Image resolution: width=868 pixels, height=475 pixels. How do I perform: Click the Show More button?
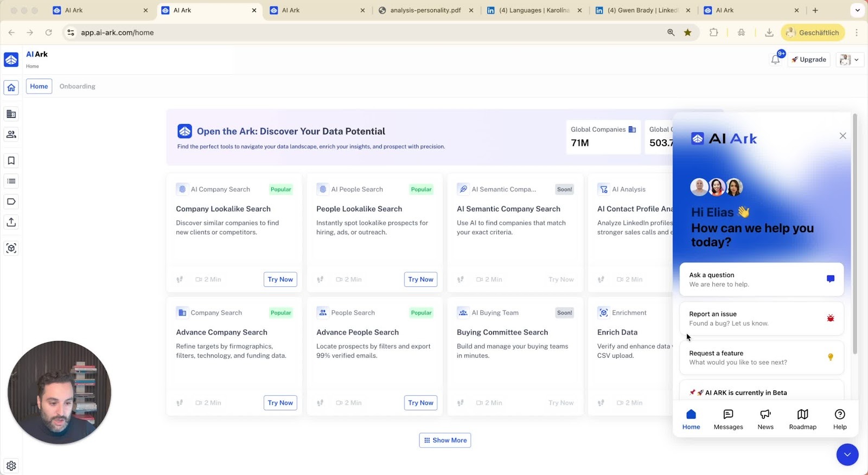(x=445, y=440)
